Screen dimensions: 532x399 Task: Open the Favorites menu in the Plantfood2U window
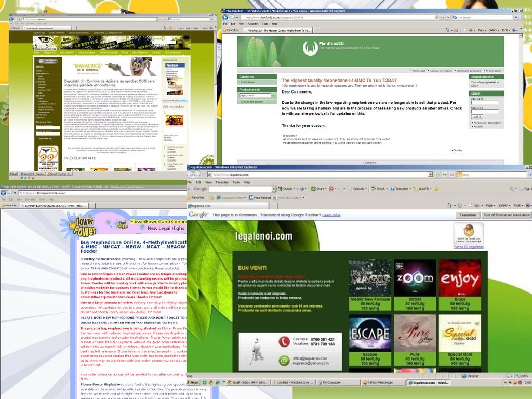(253, 24)
